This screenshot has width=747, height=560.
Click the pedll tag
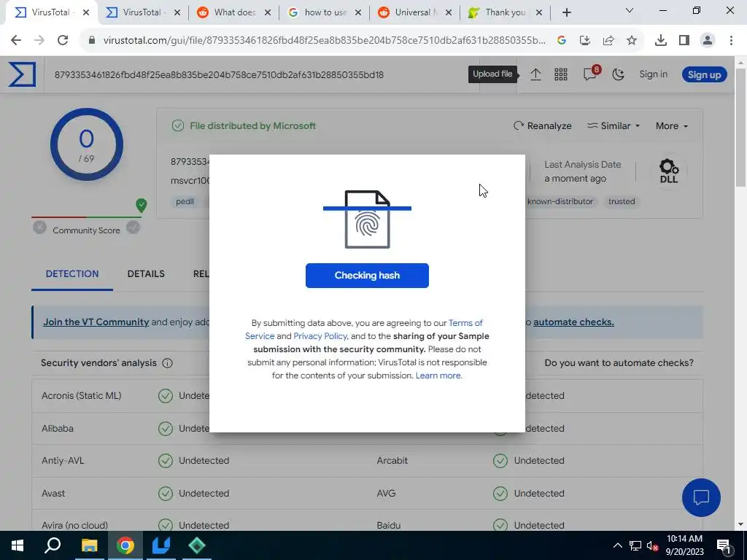(x=185, y=201)
